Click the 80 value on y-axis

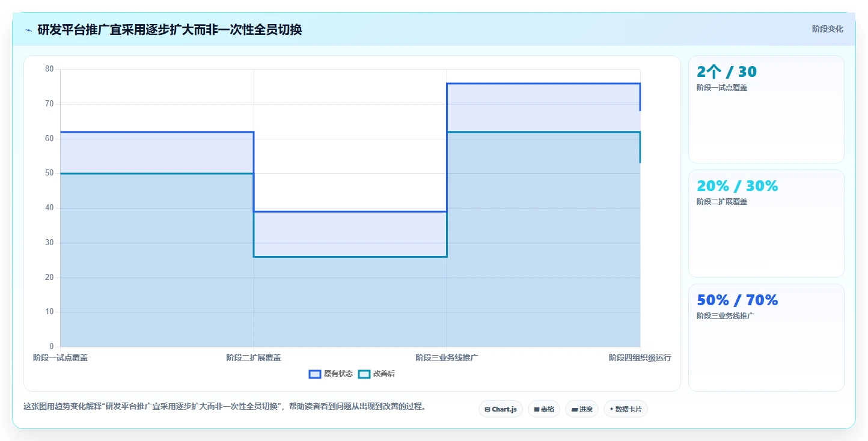49,69
